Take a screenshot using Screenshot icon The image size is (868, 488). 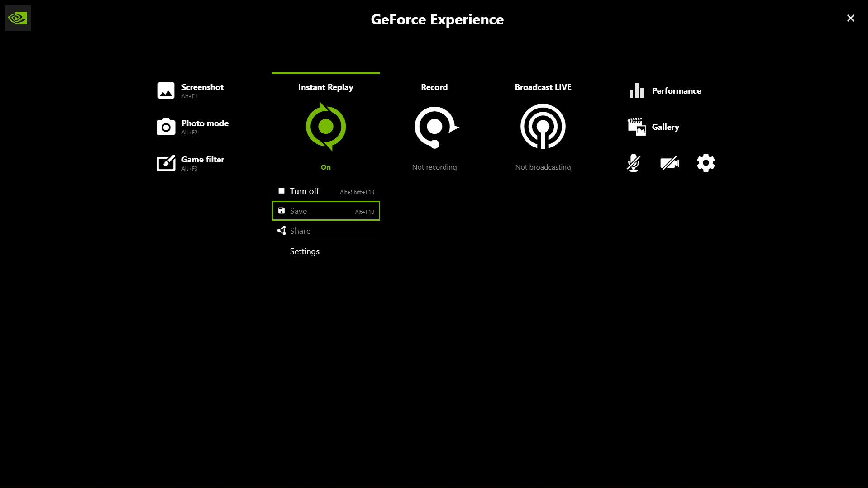166,90
